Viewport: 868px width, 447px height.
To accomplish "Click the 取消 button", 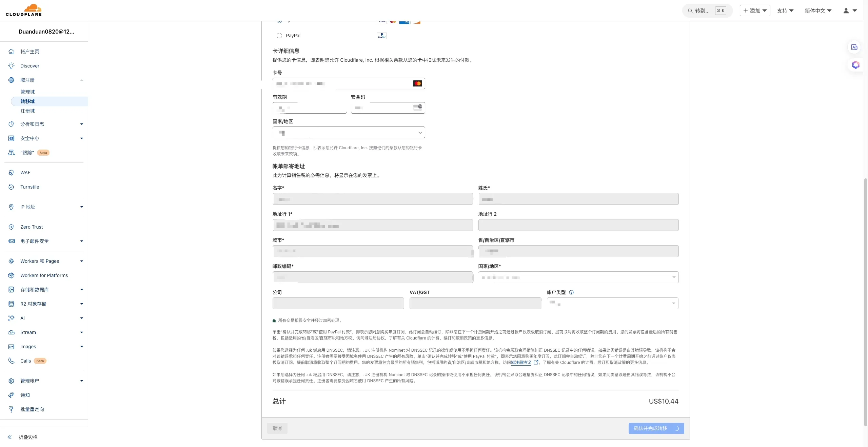I will click(x=277, y=428).
